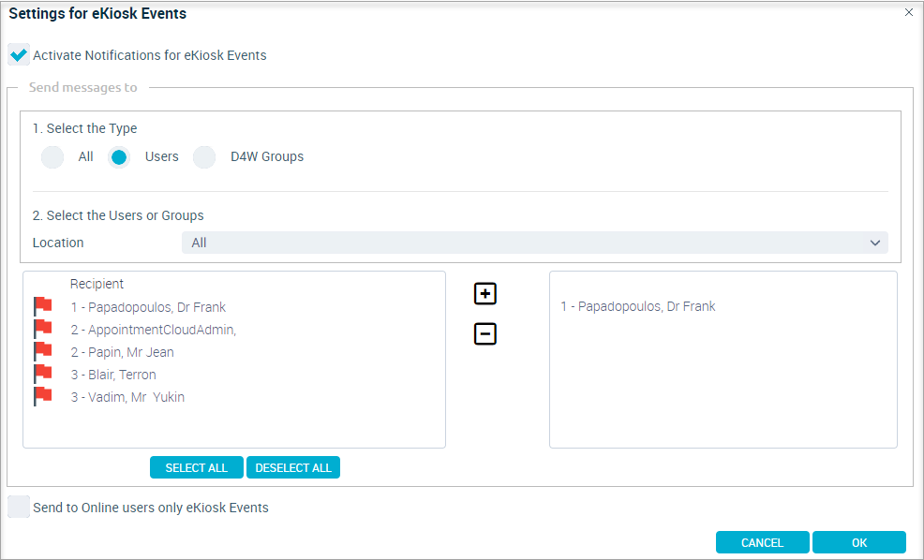Select recipient 3 - Blair, Terron

(113, 375)
